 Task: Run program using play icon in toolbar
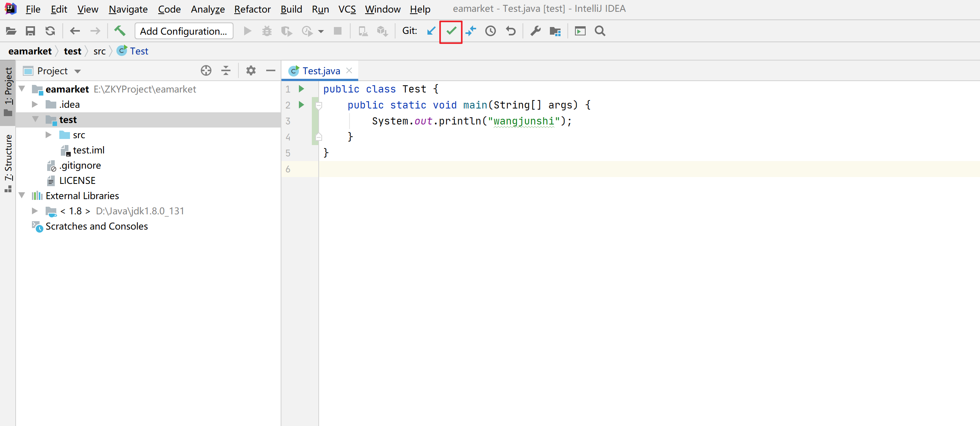tap(247, 31)
